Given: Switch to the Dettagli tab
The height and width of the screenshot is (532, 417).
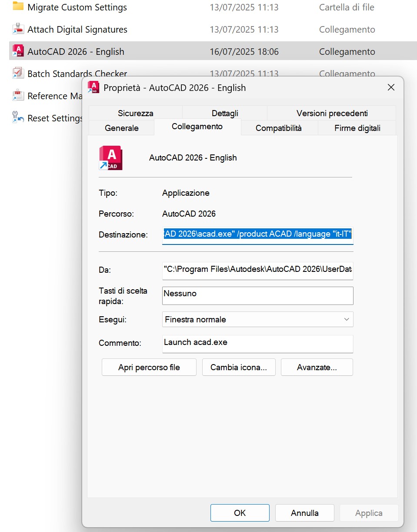Looking at the screenshot, I should point(225,113).
